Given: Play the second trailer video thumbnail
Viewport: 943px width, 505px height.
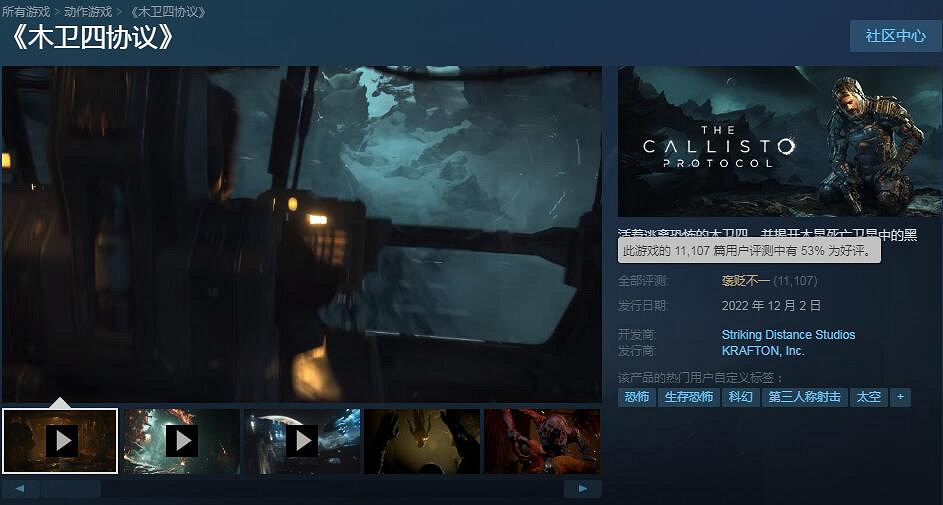Looking at the screenshot, I should click(181, 440).
